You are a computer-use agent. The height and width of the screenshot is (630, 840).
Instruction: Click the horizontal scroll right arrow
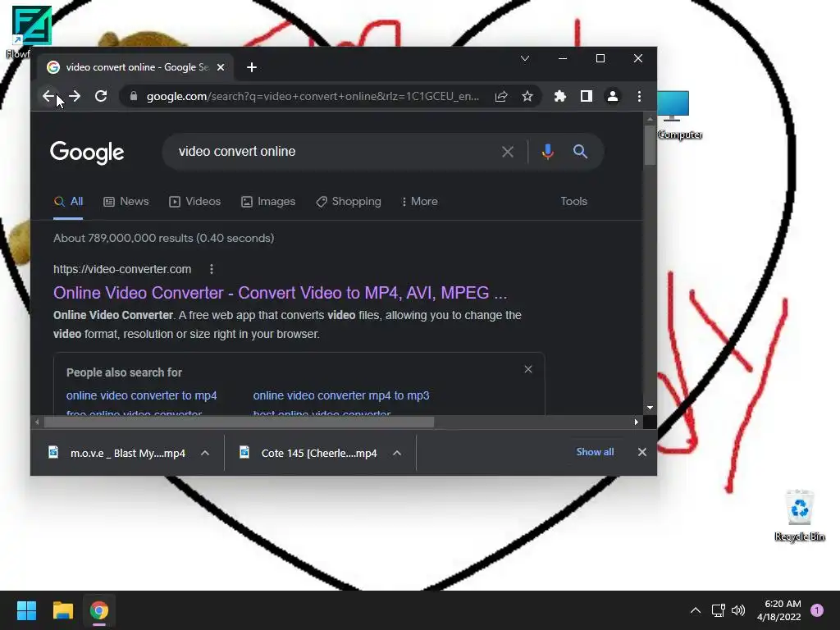[x=636, y=422]
